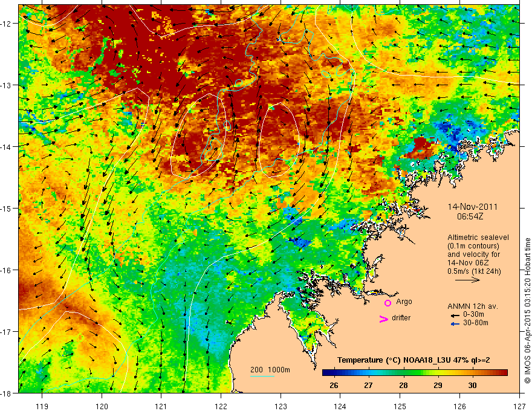Click the 30-80m depth label

(476, 323)
